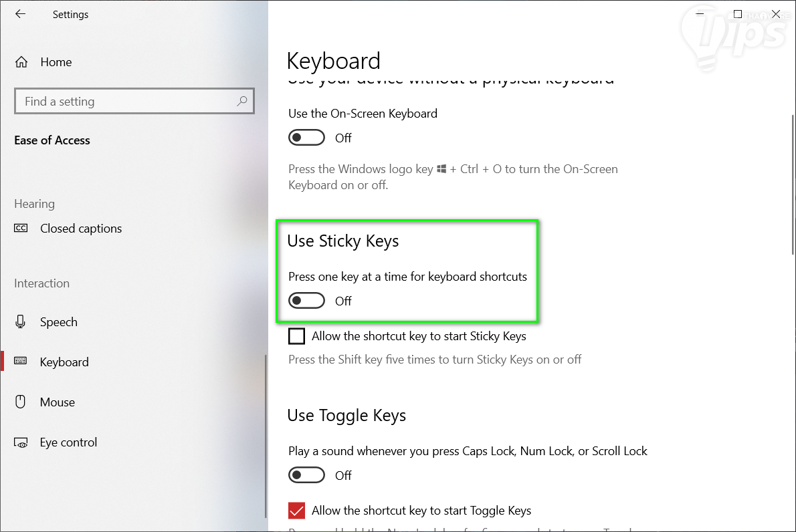Click the search magnifier icon

tap(242, 102)
